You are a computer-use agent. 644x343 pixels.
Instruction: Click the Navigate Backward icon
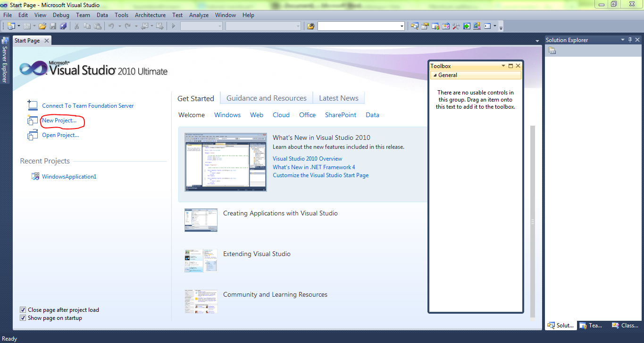144,26
